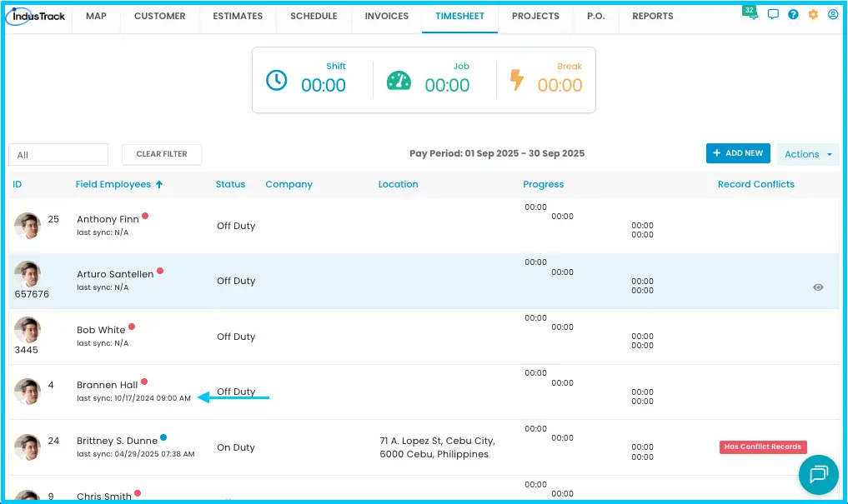
Task: Open the All filter field
Action: pos(58,154)
